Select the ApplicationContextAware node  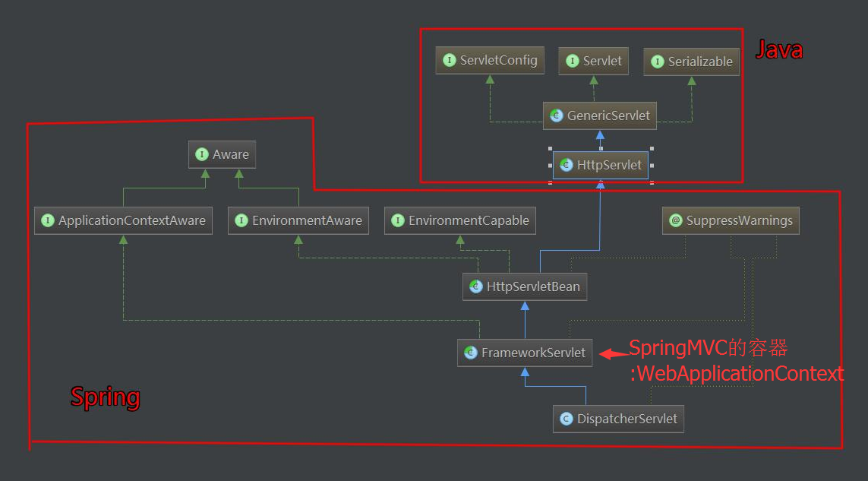pyautogui.click(x=124, y=220)
